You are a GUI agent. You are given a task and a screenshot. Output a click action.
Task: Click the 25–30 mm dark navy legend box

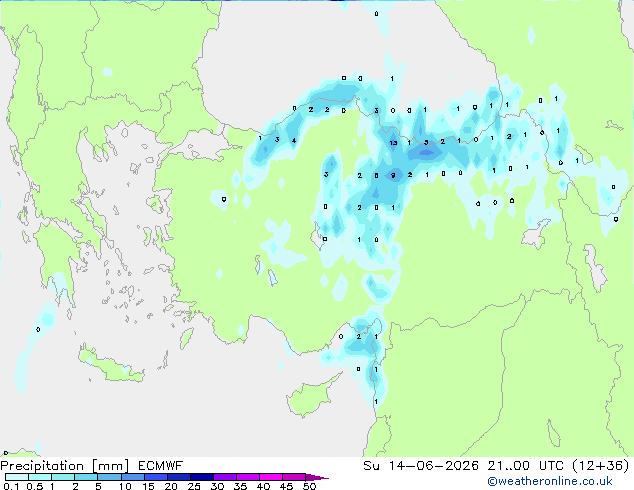[x=201, y=477]
